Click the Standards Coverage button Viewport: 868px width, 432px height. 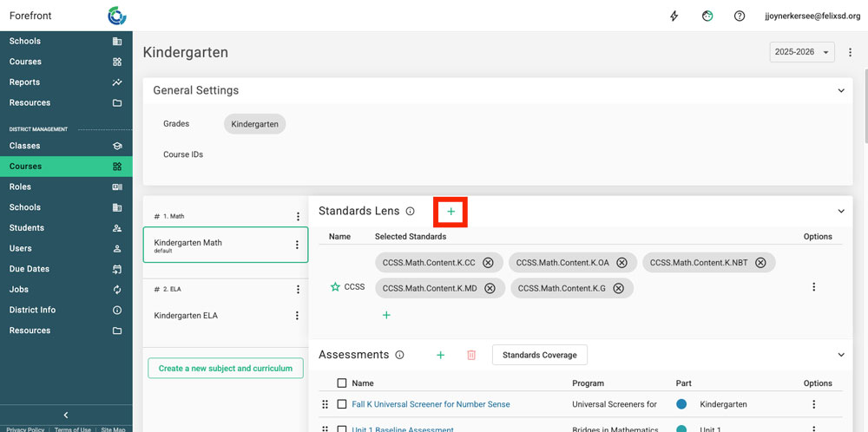point(539,355)
